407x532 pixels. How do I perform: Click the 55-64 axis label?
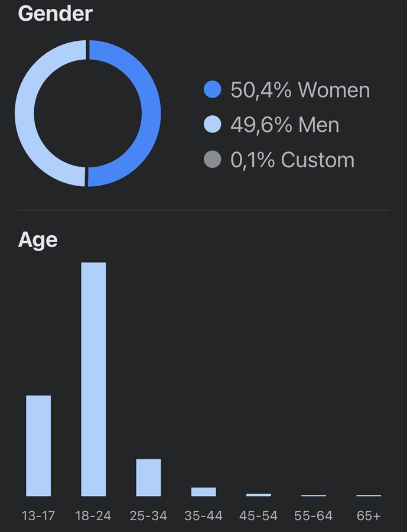click(x=313, y=516)
